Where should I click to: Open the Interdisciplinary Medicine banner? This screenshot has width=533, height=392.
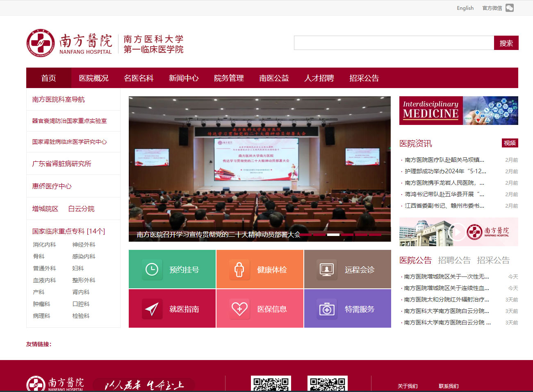pyautogui.click(x=459, y=111)
